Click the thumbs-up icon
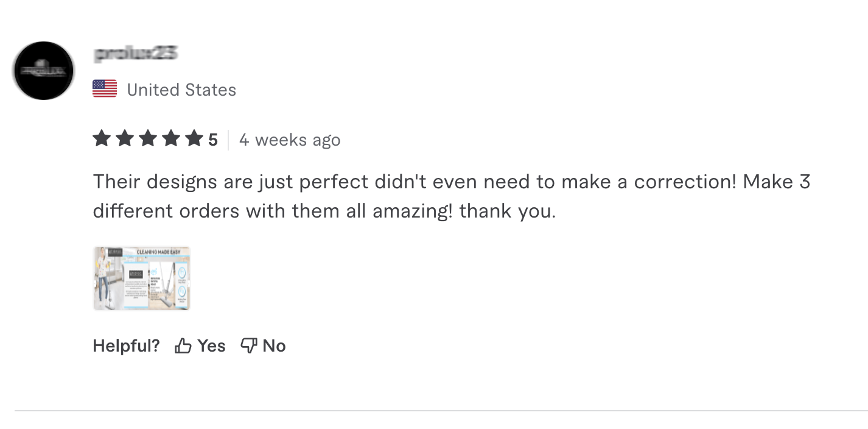 (183, 346)
